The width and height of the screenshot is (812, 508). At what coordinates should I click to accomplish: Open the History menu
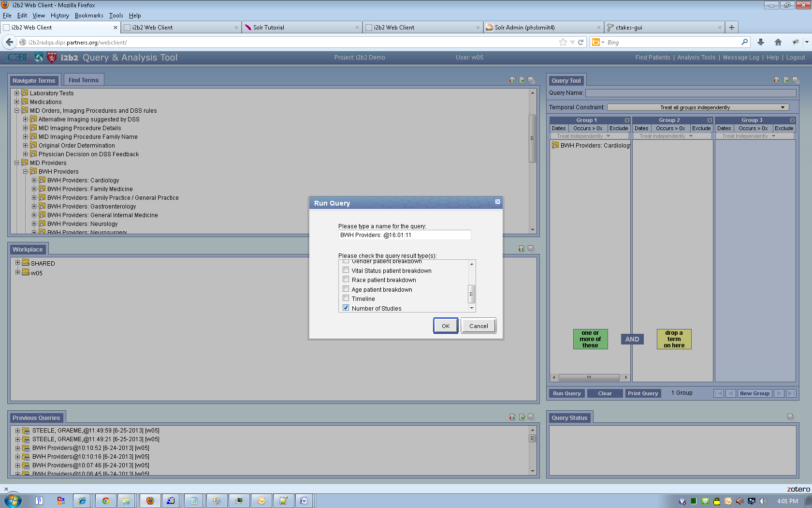point(60,15)
